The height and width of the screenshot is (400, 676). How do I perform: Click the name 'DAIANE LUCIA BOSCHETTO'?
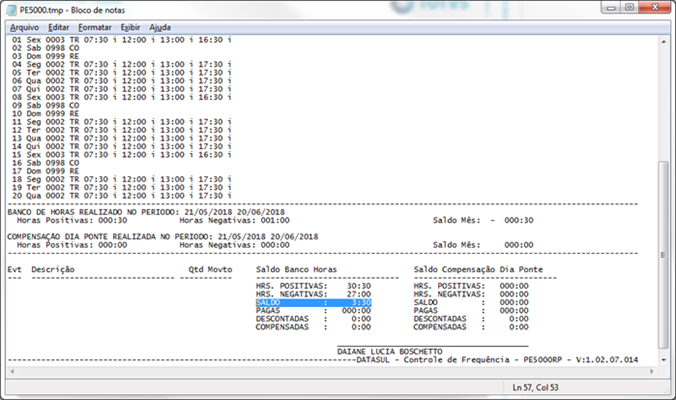point(390,351)
